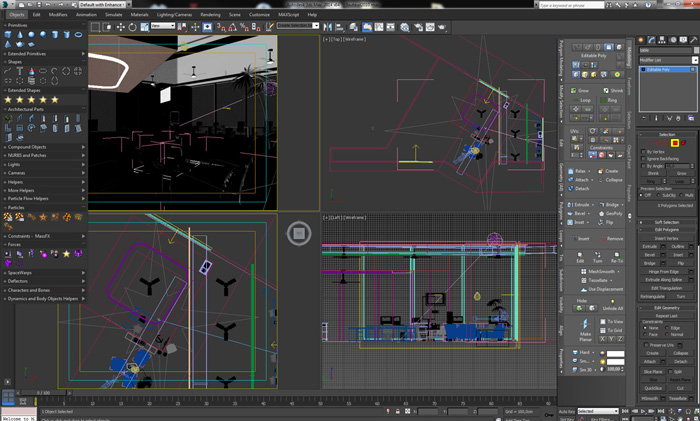Click the X align button in Align panel

603,339
